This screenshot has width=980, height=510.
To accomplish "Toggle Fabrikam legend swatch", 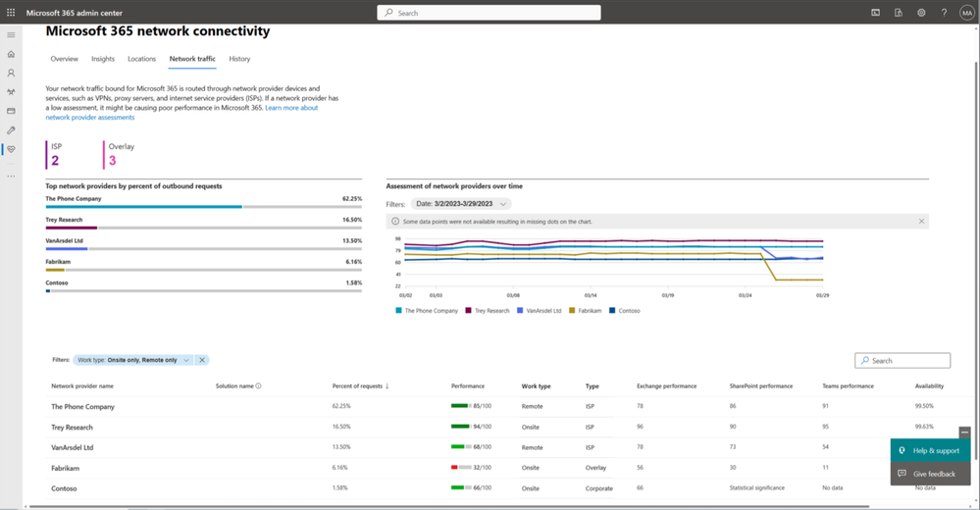I will click(572, 311).
